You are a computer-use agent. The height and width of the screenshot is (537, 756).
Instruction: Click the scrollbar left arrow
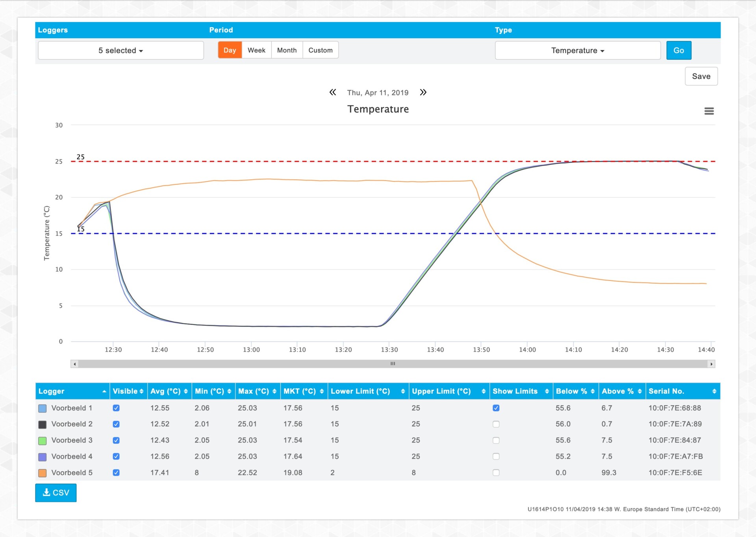click(x=75, y=364)
